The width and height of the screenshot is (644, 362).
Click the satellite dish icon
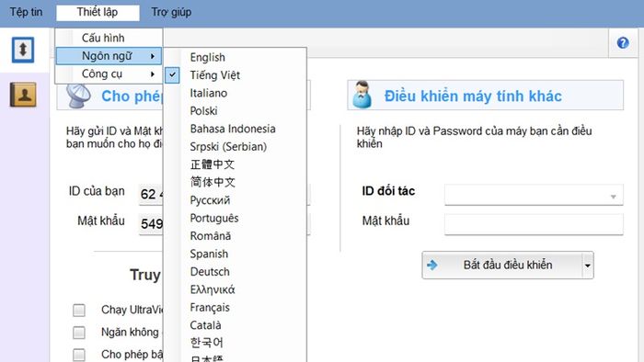(78, 96)
